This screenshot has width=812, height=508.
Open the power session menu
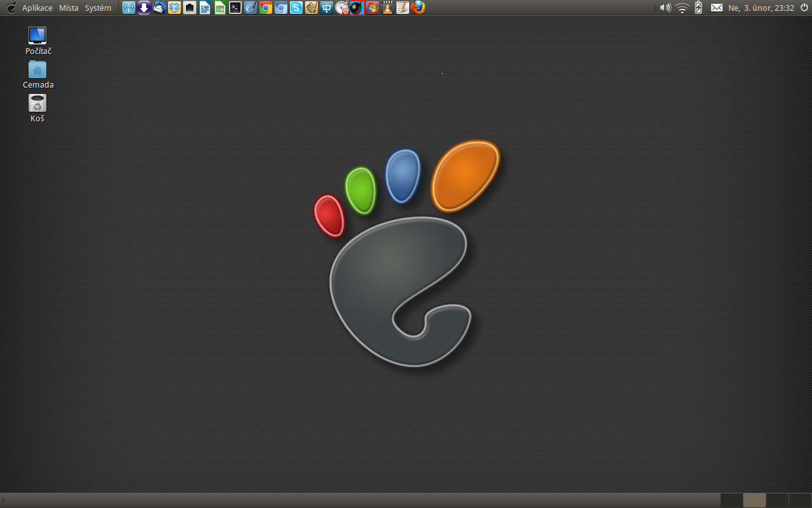[x=804, y=8]
